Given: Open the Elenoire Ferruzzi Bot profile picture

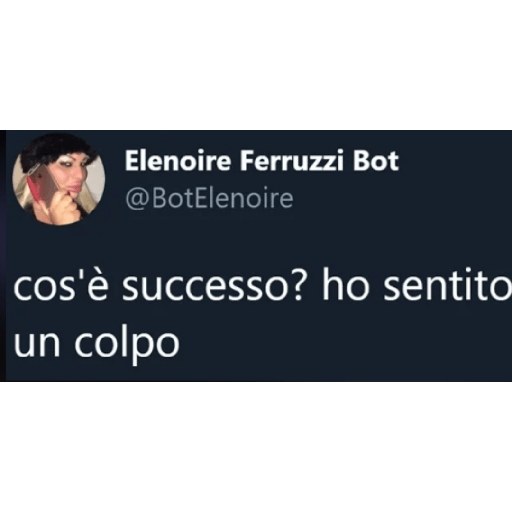Looking at the screenshot, I should [59, 180].
